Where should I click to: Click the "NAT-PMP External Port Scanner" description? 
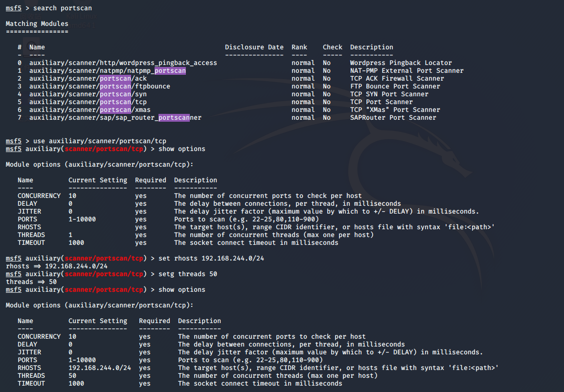pos(407,71)
